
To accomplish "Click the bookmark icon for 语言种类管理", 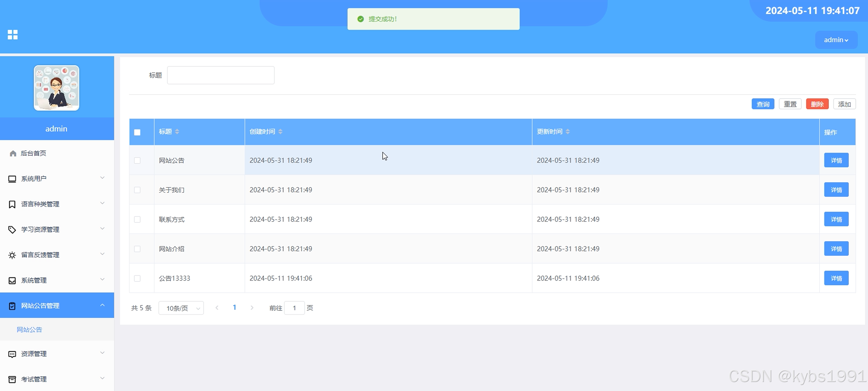I will coord(12,204).
